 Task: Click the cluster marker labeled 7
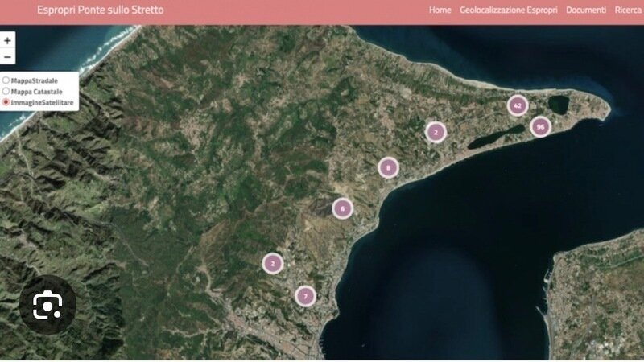click(305, 296)
